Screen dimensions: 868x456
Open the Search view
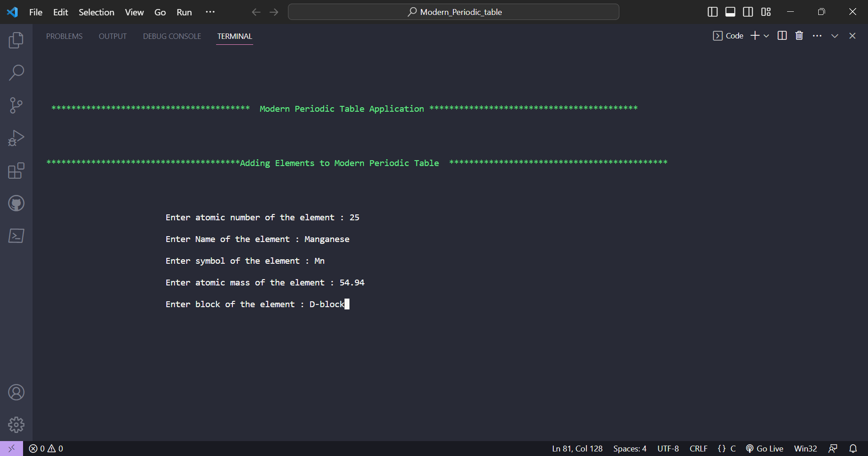(x=16, y=72)
